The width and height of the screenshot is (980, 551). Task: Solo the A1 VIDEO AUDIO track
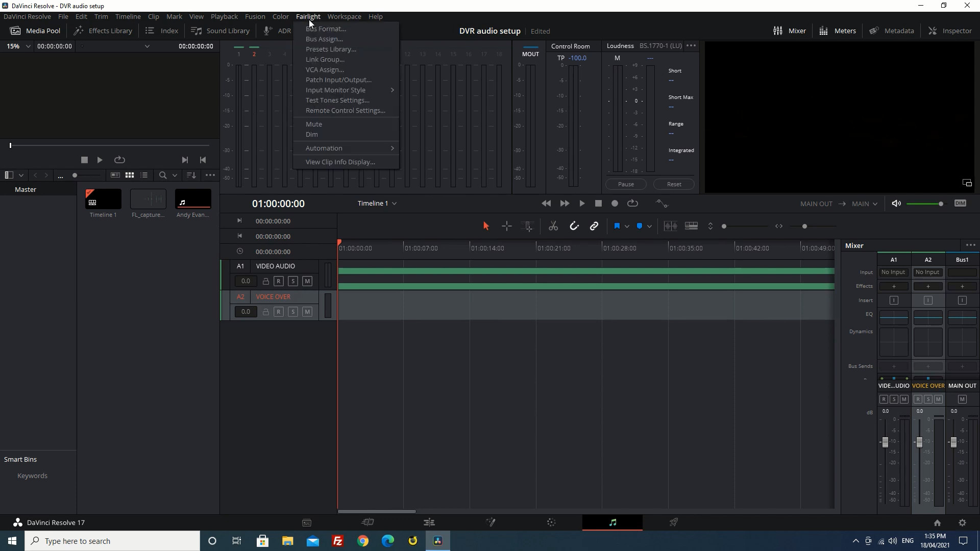[293, 281]
